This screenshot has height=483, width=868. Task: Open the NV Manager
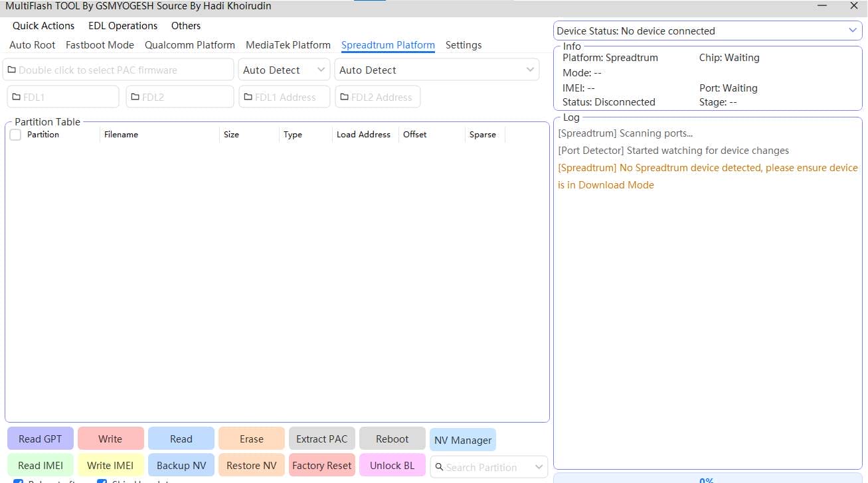click(462, 439)
